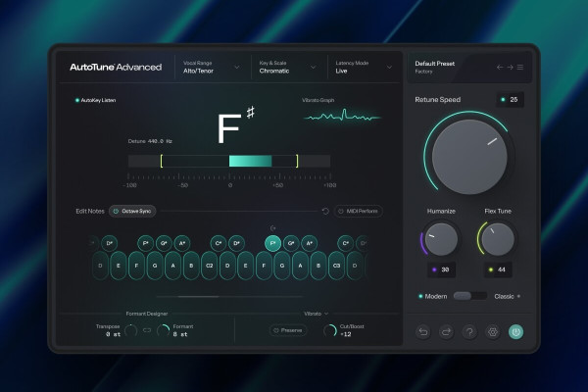The image size is (588, 392).
Task: Toggle the plugin power bypass button
Action: (516, 332)
